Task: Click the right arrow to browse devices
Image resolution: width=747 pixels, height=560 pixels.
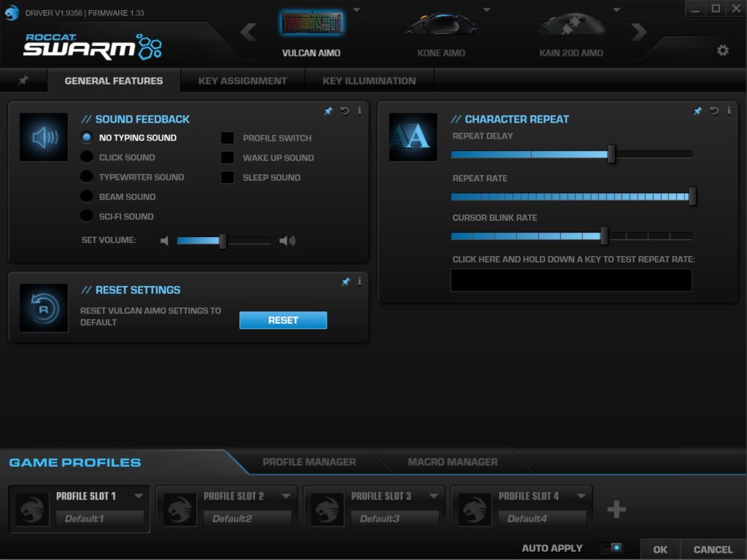Action: 639,31
